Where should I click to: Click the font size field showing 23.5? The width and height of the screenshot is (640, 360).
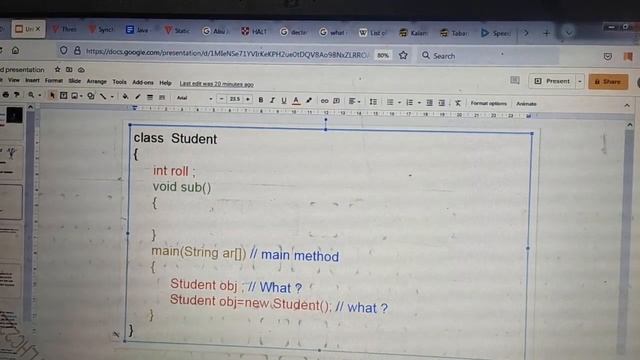pyautogui.click(x=235, y=99)
